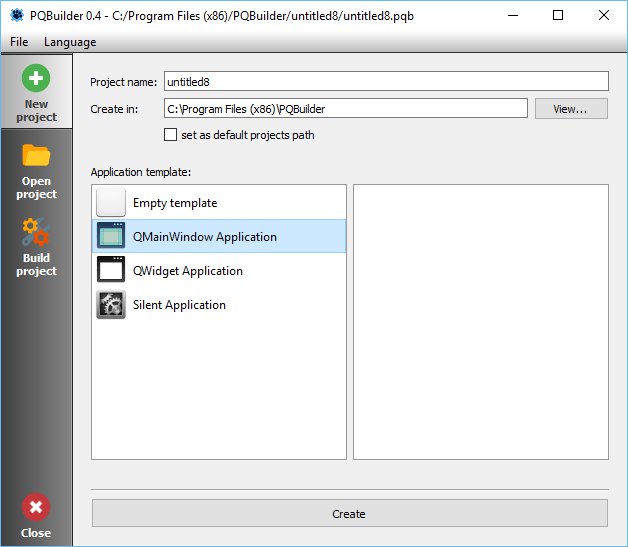The image size is (628, 547).
Task: Open the Language menu
Action: (x=70, y=42)
